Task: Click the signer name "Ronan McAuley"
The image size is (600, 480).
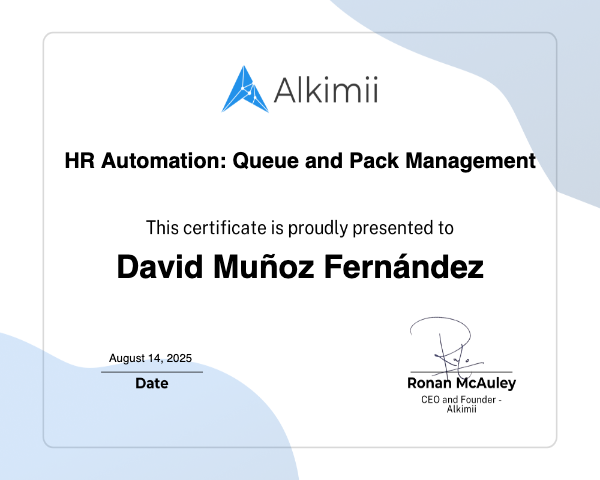Action: pos(461,383)
